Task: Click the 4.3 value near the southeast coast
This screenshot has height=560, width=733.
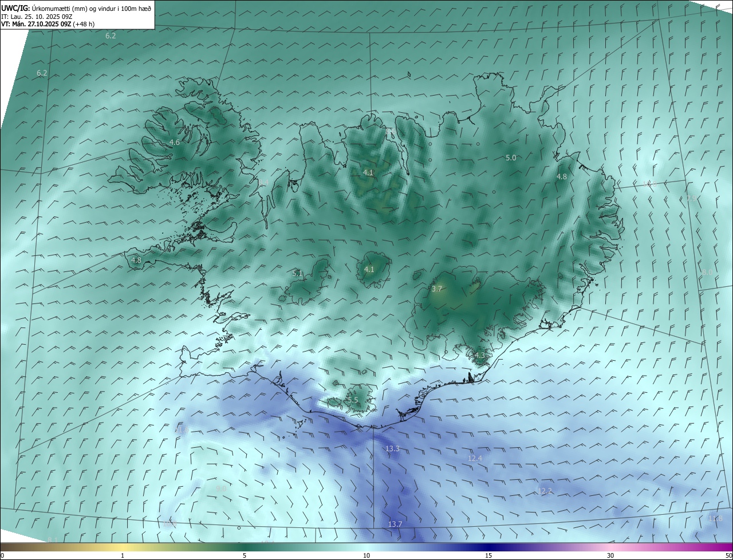Action: [479, 355]
